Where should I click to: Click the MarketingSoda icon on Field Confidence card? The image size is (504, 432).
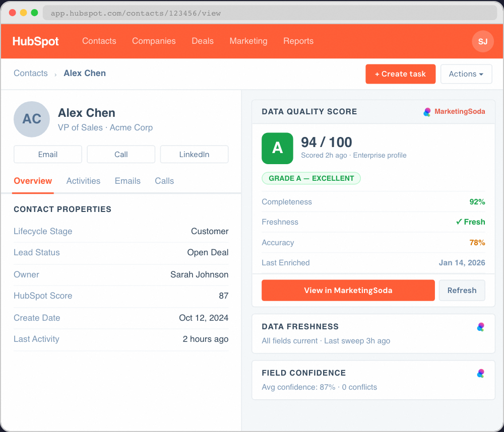[480, 373]
